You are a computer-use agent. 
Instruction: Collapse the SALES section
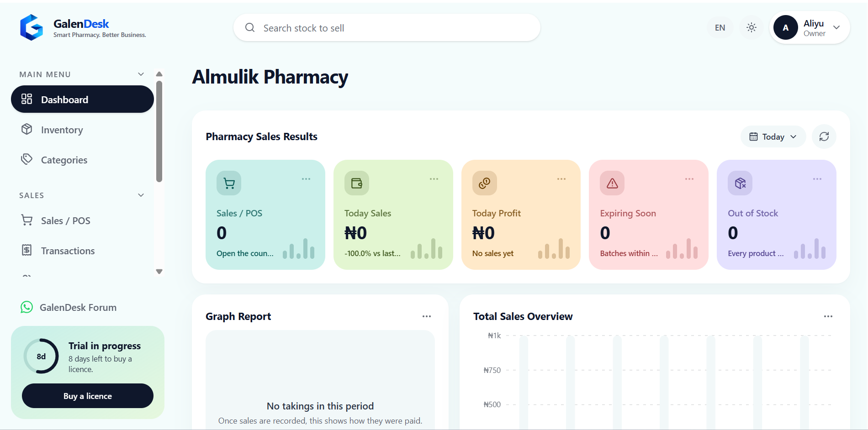click(141, 195)
